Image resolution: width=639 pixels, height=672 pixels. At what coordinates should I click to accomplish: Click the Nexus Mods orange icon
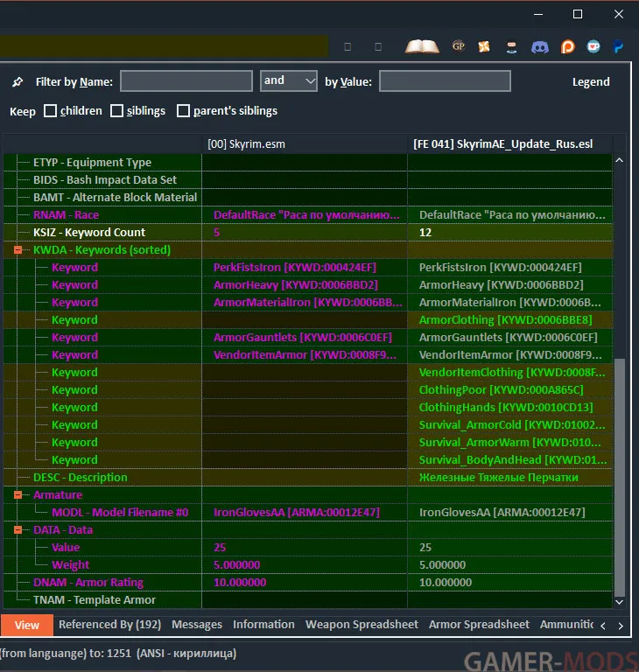(484, 46)
